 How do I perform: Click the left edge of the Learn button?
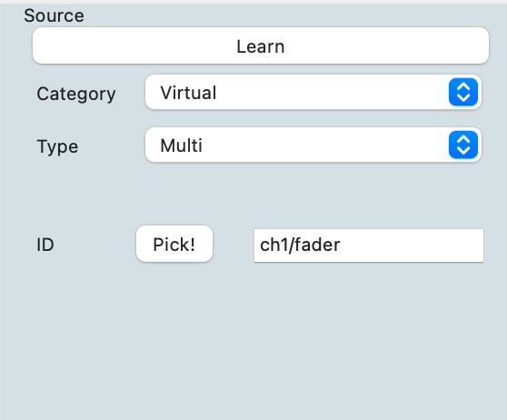[42, 45]
